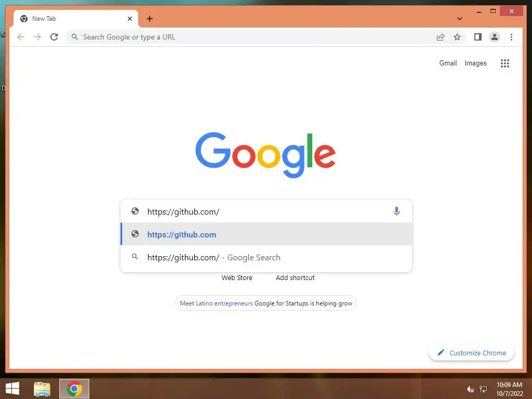Open the Web Store shortcut

tap(237, 277)
